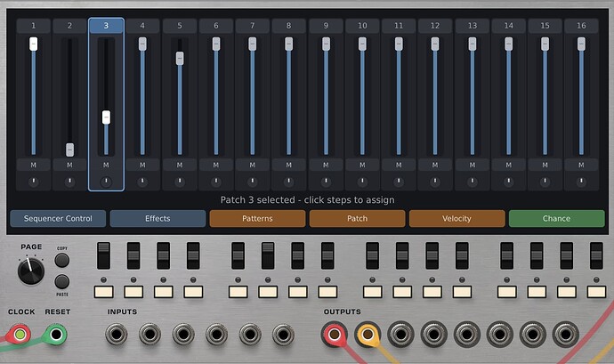Select channel 5 number header
Image resolution: width=614 pixels, height=364 pixels.
tap(179, 26)
